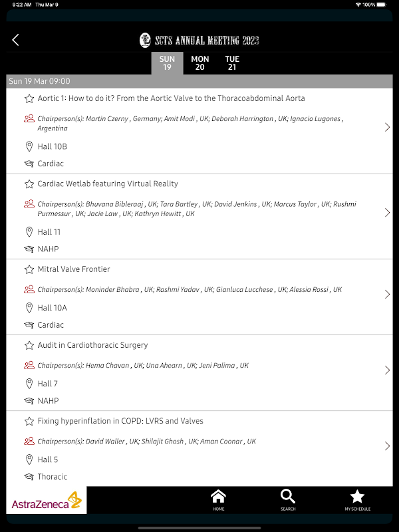The image size is (399, 532).
Task: Open Cardiac Wetlab featuring Virtual Reality title
Action: click(x=108, y=184)
